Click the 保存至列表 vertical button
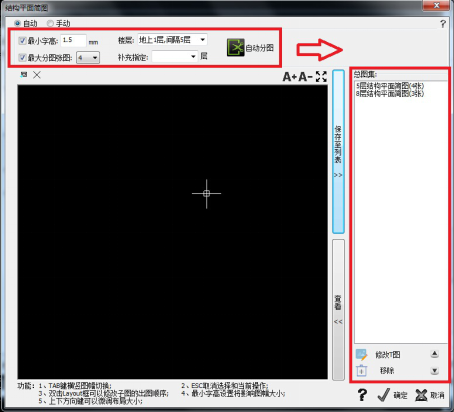This screenshot has width=454, height=412. (338, 152)
